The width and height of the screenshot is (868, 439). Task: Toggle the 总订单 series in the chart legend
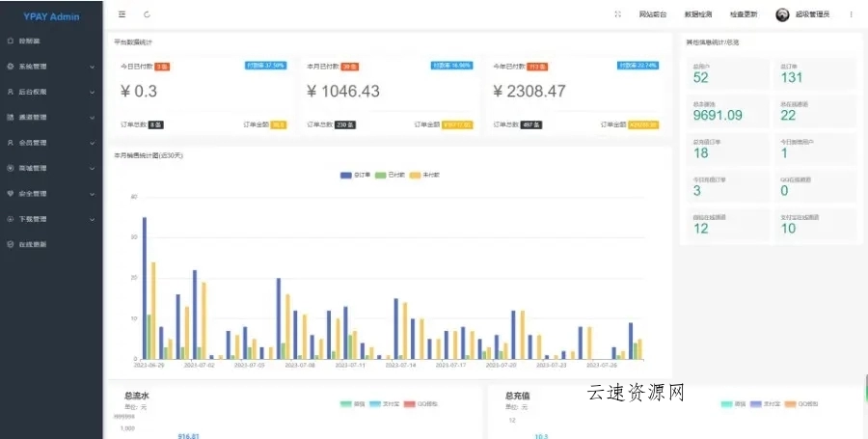click(x=355, y=175)
